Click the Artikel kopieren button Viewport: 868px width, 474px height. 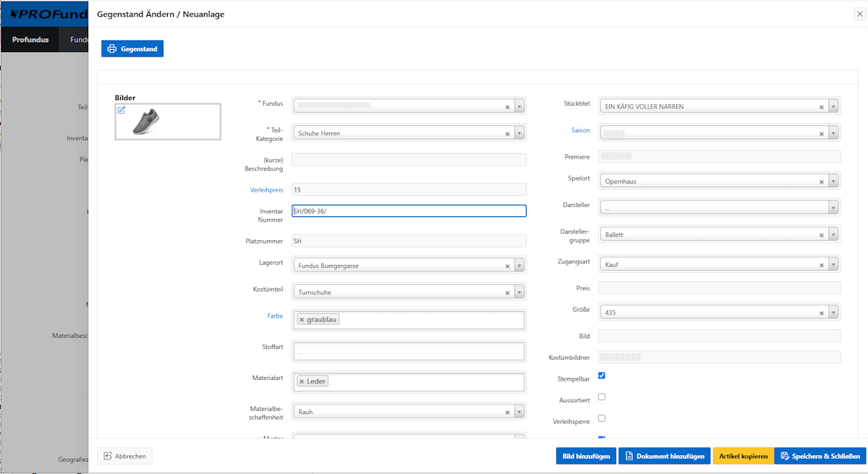743,456
